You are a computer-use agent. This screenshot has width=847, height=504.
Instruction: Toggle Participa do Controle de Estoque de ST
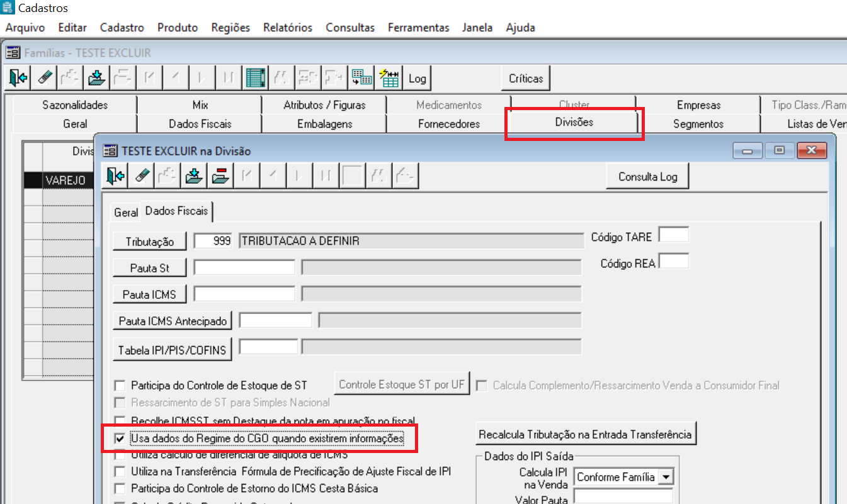pyautogui.click(x=120, y=385)
